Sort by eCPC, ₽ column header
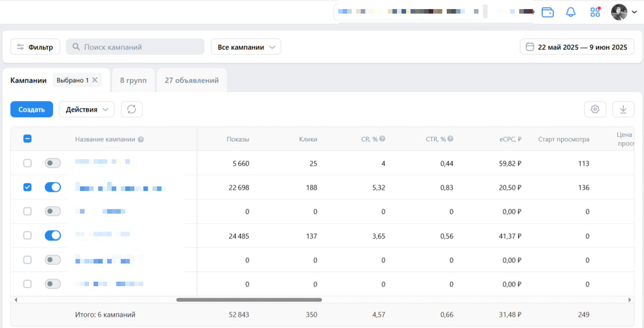 [510, 139]
